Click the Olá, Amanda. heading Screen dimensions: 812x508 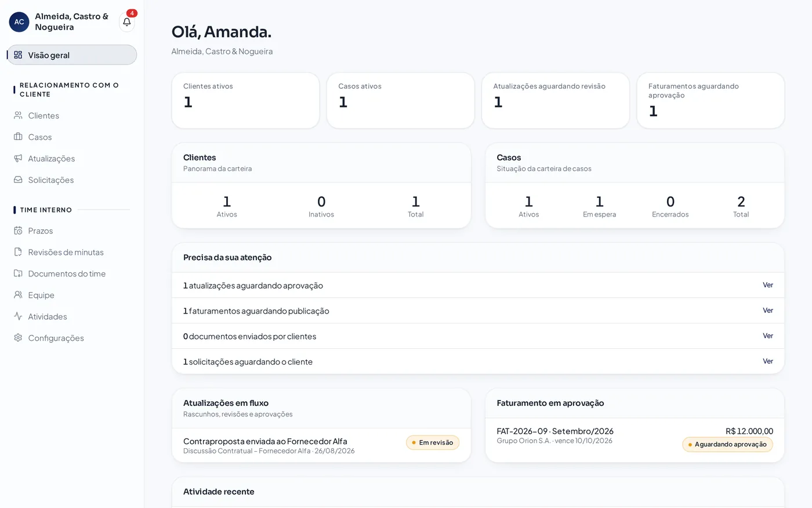[222, 32]
